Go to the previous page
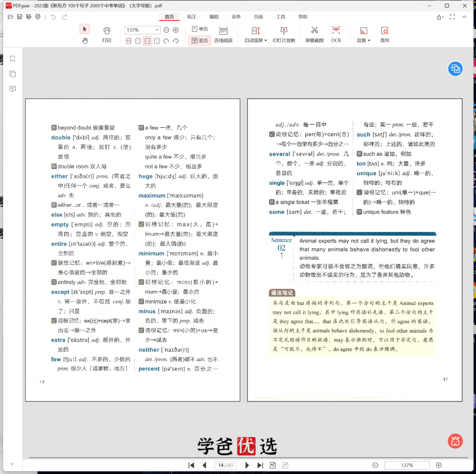This screenshot has width=476, height=474. pos(205,465)
